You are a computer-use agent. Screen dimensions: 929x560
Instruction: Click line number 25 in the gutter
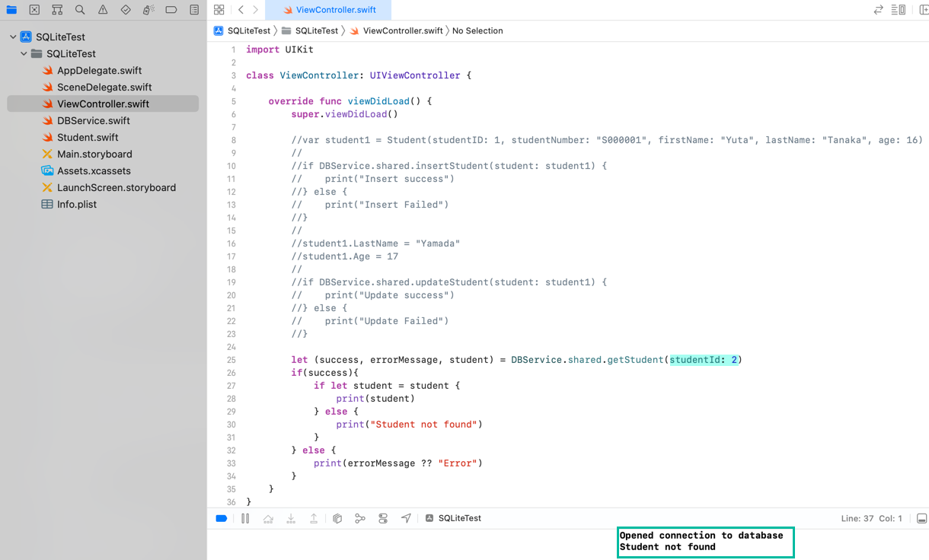231,360
